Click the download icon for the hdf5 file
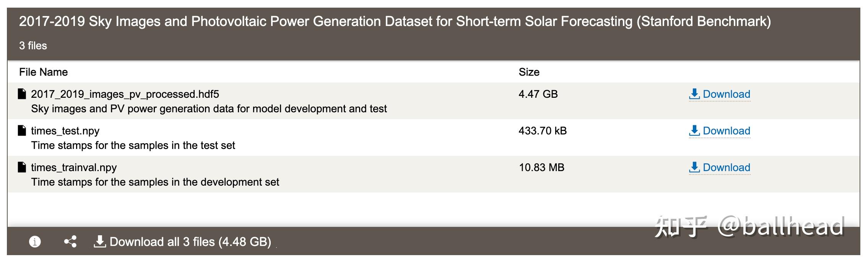Image resolution: width=868 pixels, height=262 pixels. 694,94
